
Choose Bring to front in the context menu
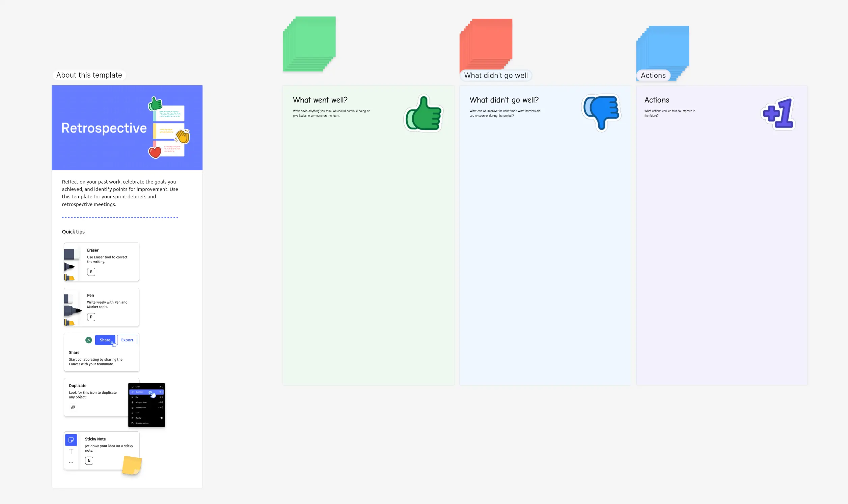coord(146,402)
